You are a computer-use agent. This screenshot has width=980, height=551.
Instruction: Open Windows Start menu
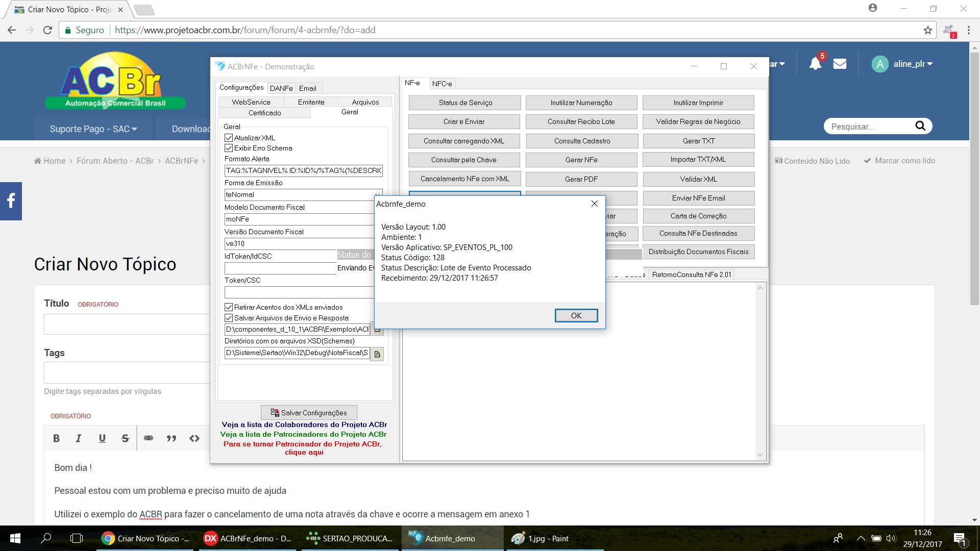pyautogui.click(x=15, y=538)
